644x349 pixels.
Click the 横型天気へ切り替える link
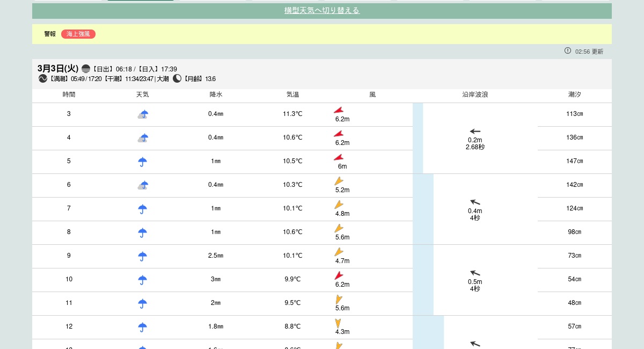pyautogui.click(x=321, y=11)
